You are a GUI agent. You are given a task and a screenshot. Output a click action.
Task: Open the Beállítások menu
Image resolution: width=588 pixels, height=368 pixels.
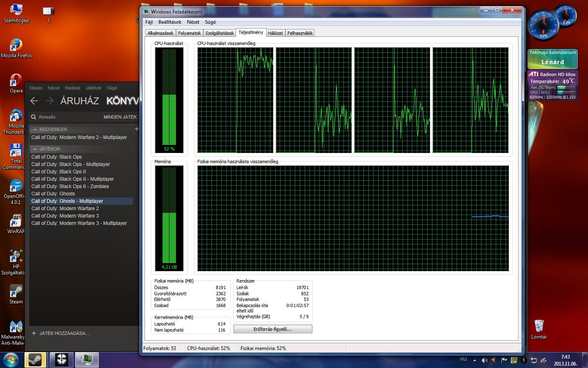click(170, 22)
